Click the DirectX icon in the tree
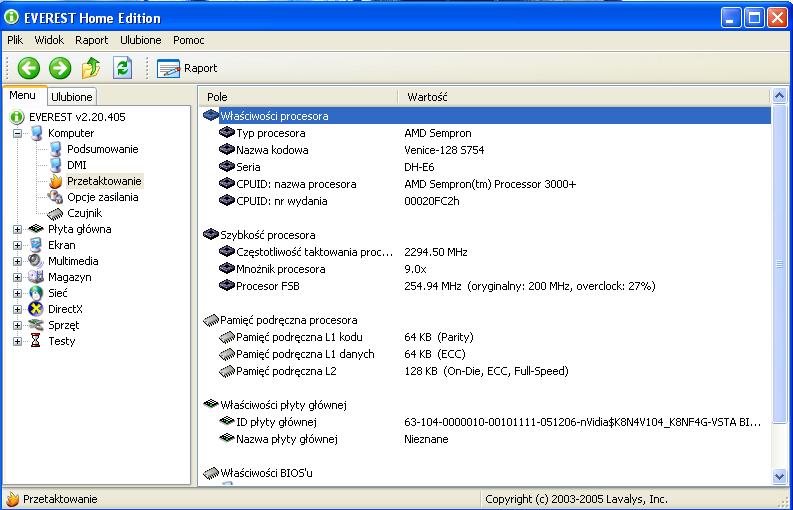The height and width of the screenshot is (510, 793). 37,309
